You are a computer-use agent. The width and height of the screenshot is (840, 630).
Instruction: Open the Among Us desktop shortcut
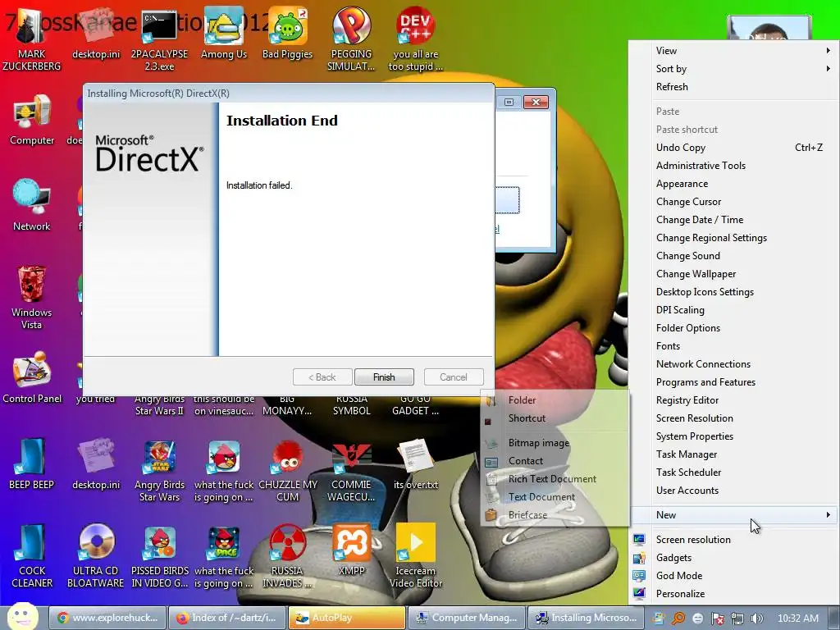(x=223, y=33)
